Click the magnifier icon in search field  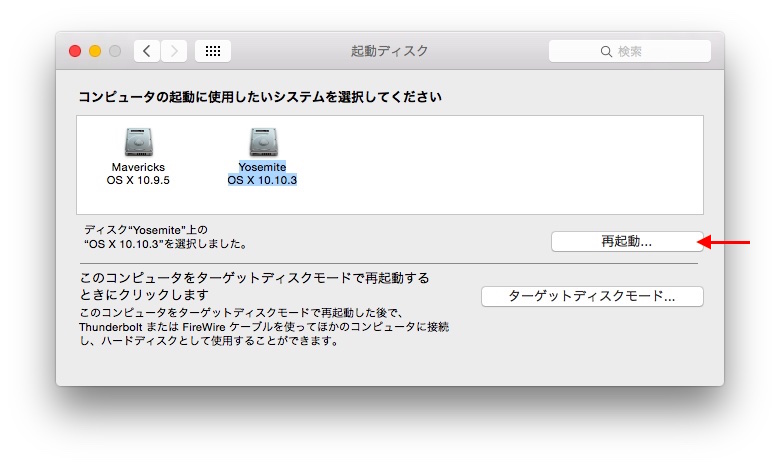(x=606, y=52)
